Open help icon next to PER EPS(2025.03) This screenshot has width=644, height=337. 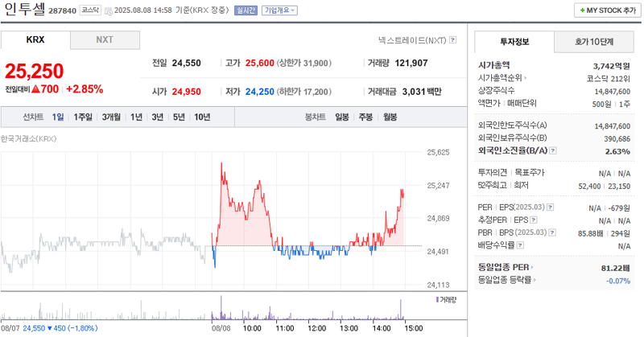551,208
